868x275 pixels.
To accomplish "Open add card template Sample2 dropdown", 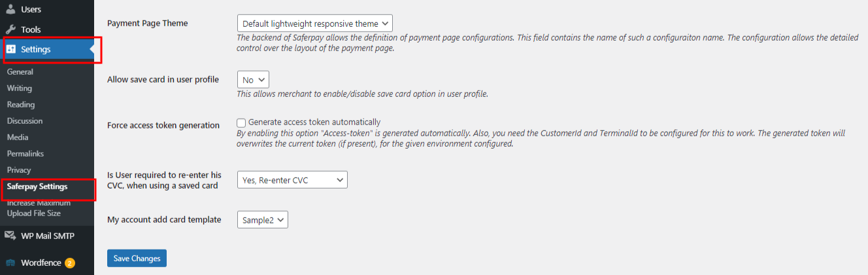I will click(x=263, y=219).
